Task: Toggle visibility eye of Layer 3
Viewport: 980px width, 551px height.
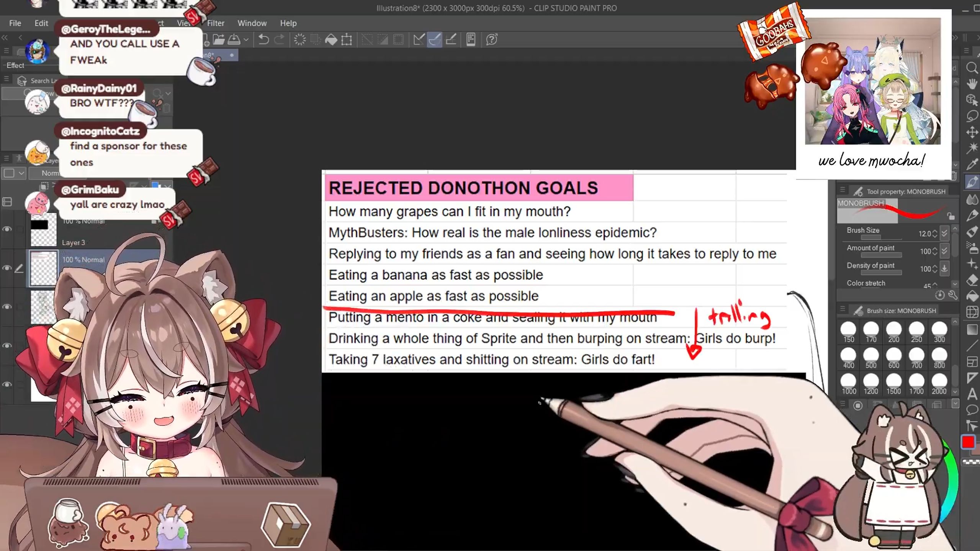Action: click(x=7, y=229)
